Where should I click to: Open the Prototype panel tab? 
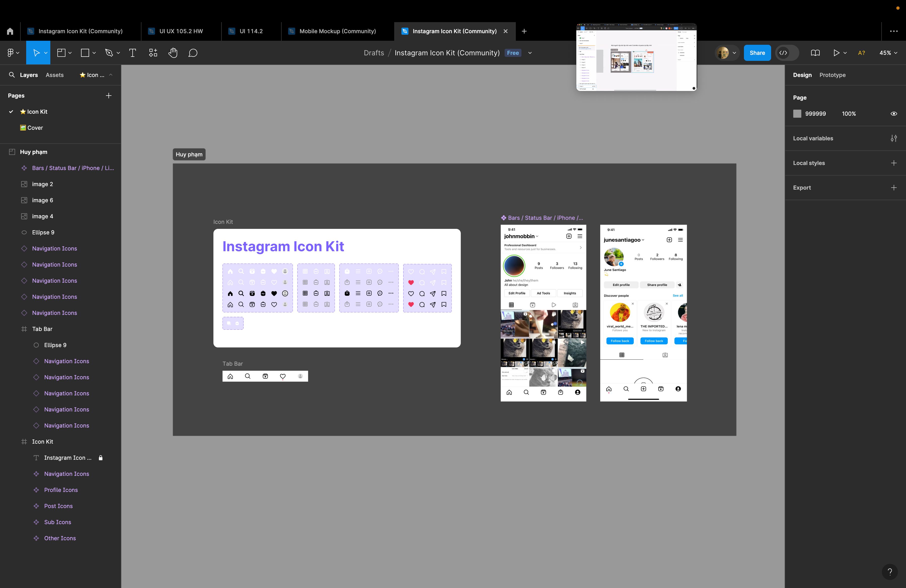832,75
